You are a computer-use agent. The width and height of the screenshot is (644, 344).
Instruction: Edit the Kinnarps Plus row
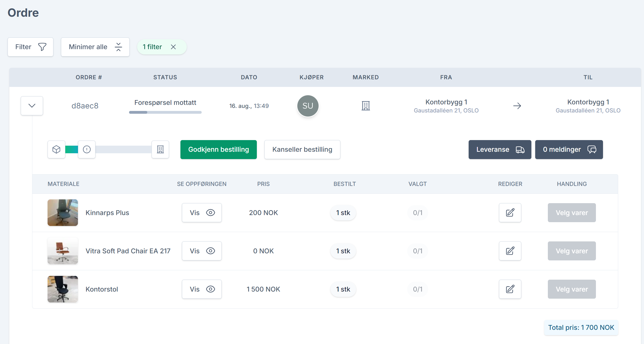pyautogui.click(x=510, y=213)
